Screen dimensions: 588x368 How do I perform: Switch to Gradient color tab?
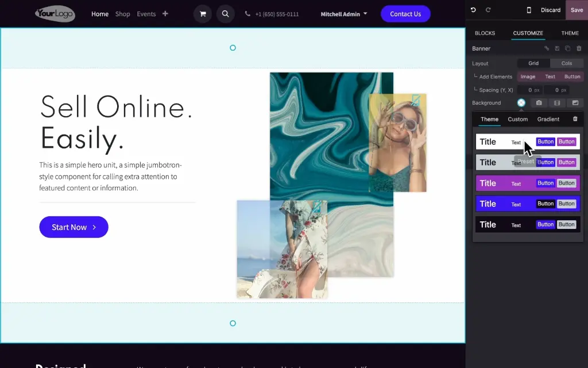click(548, 120)
